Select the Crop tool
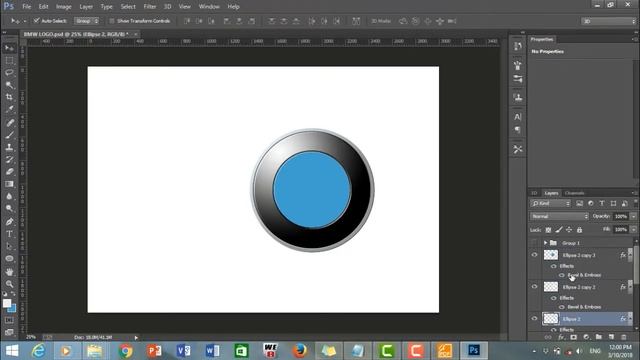Screen dimensions: 640x360 click(x=9, y=97)
